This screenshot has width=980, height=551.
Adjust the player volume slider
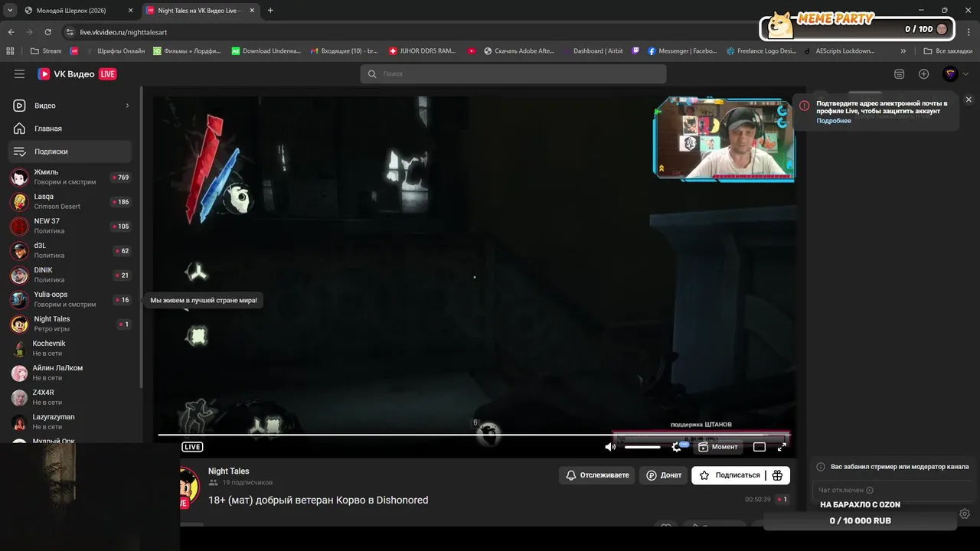[x=642, y=447]
